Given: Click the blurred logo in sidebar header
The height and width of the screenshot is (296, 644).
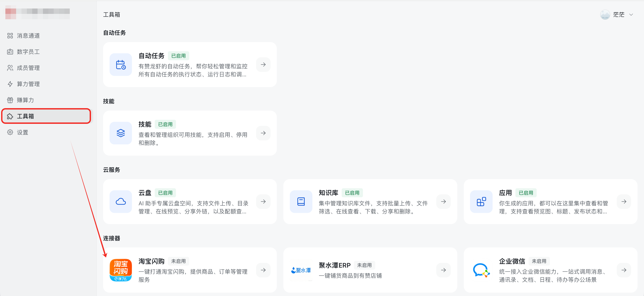Looking at the screenshot, I should [38, 12].
